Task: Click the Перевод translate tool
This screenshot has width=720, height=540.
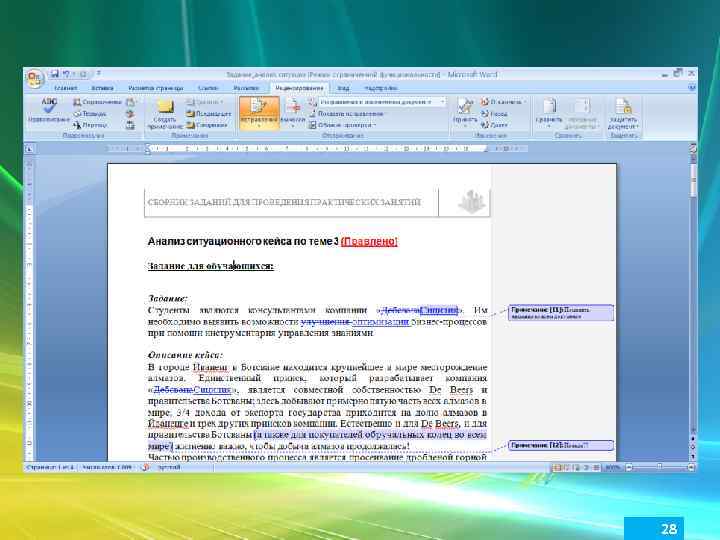Action: click(x=90, y=125)
